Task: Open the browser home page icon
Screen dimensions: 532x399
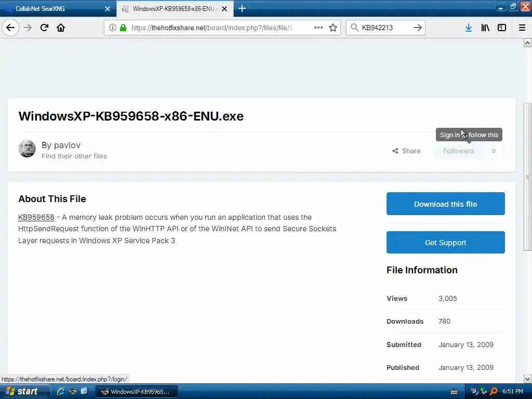Action: click(61, 28)
